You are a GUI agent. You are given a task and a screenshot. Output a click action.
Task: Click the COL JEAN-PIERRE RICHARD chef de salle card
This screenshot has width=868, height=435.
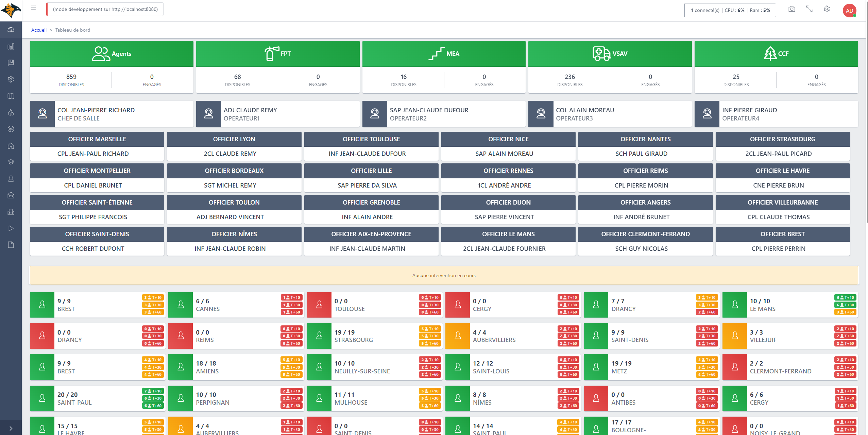(x=112, y=114)
